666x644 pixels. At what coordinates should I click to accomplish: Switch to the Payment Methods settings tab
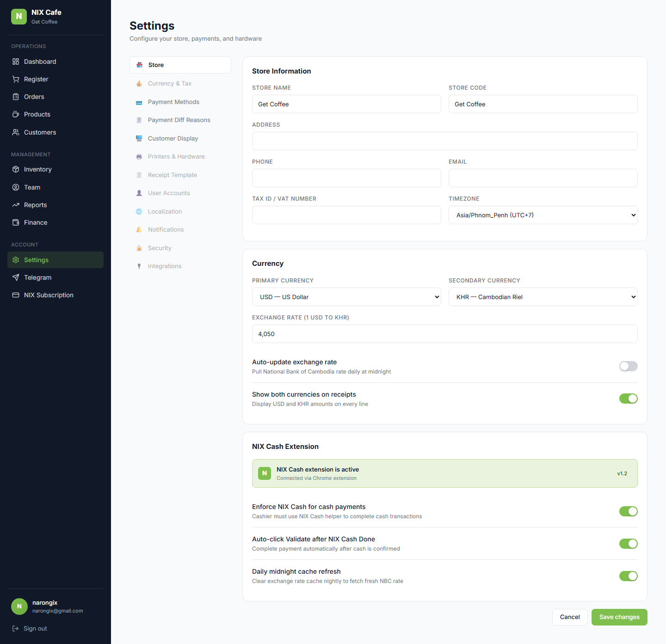click(173, 102)
